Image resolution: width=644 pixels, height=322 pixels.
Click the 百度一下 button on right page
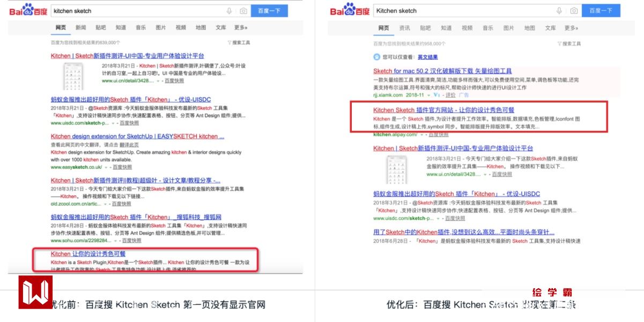(601, 11)
